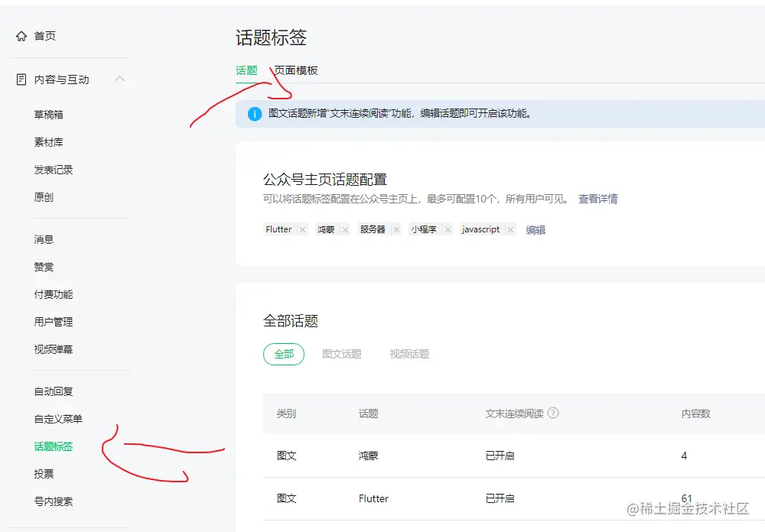
Task: Click the 类别 column header
Action: click(286, 414)
